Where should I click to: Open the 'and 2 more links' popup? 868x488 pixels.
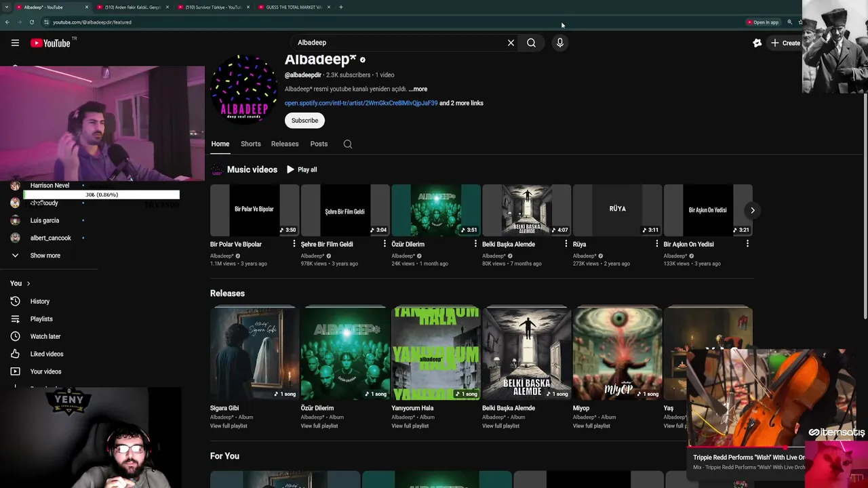(461, 103)
